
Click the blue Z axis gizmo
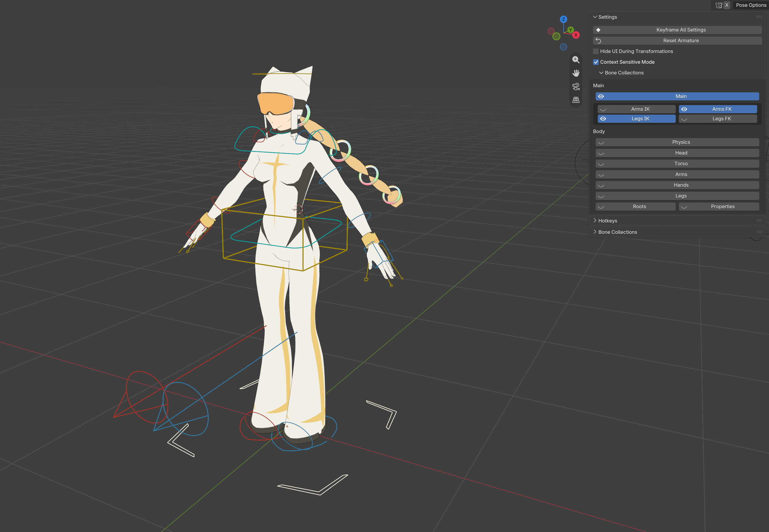563,19
